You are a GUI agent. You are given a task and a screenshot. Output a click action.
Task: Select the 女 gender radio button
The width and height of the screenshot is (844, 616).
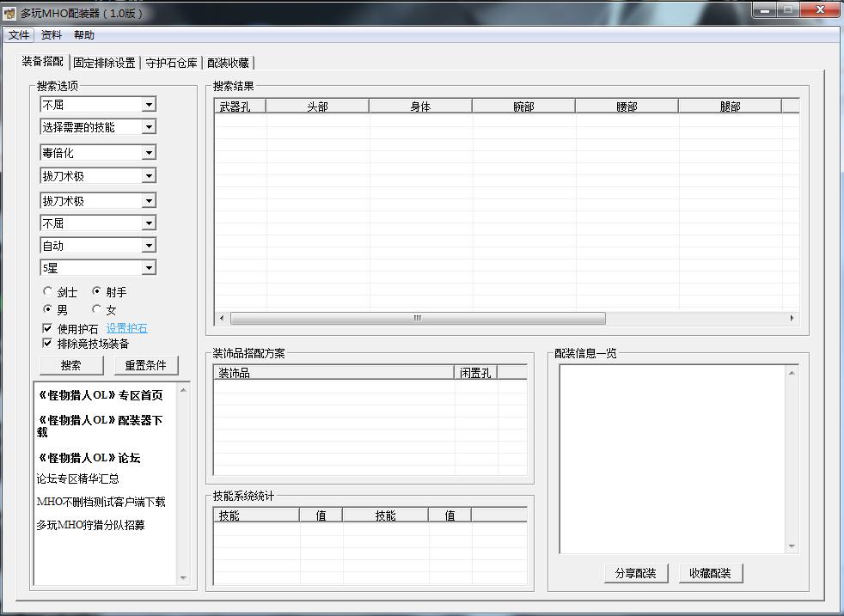pyautogui.click(x=96, y=310)
